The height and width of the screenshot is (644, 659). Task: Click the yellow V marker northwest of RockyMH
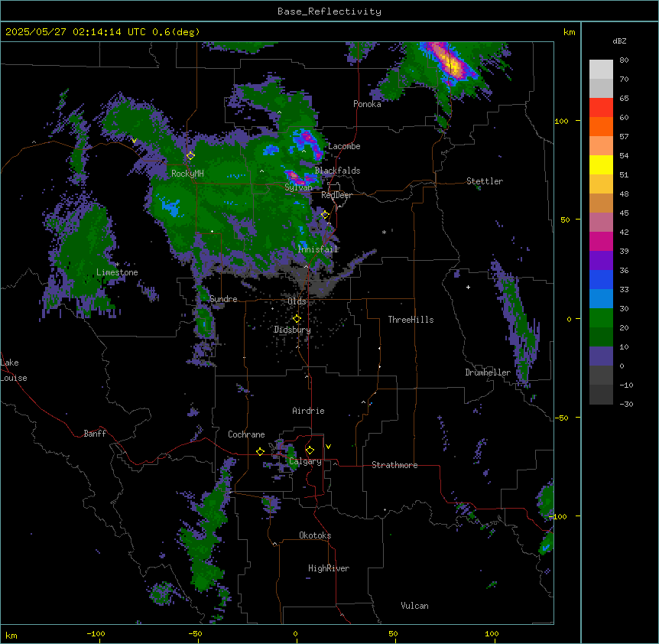134,141
